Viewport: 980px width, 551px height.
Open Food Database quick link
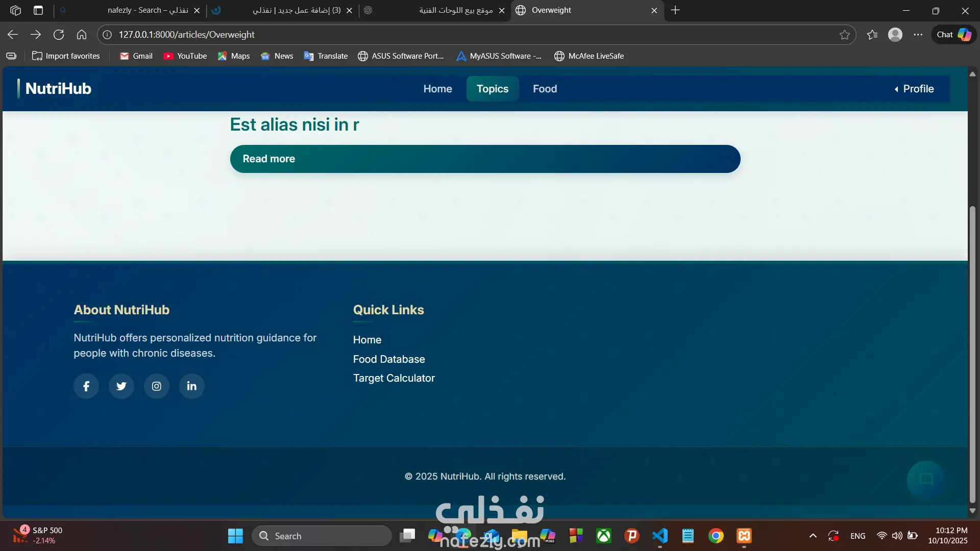click(388, 359)
